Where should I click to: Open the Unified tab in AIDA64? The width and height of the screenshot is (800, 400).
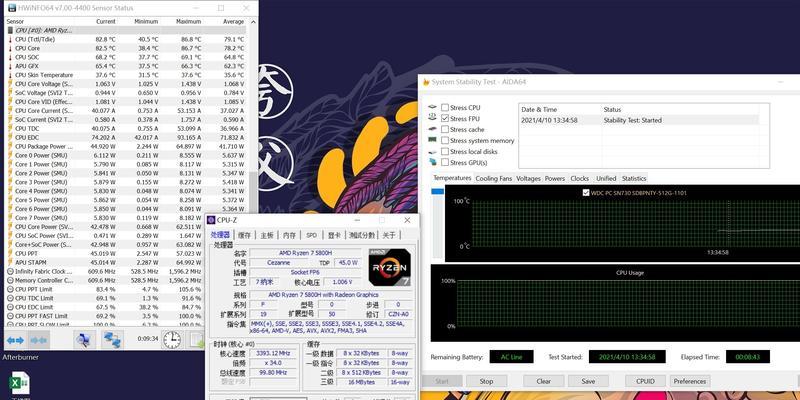606,179
